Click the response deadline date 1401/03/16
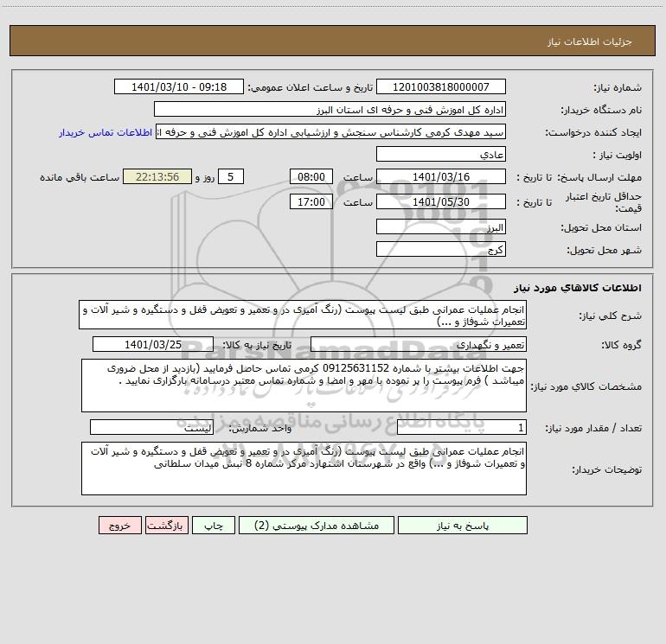The height and width of the screenshot is (644, 666). 441,176
